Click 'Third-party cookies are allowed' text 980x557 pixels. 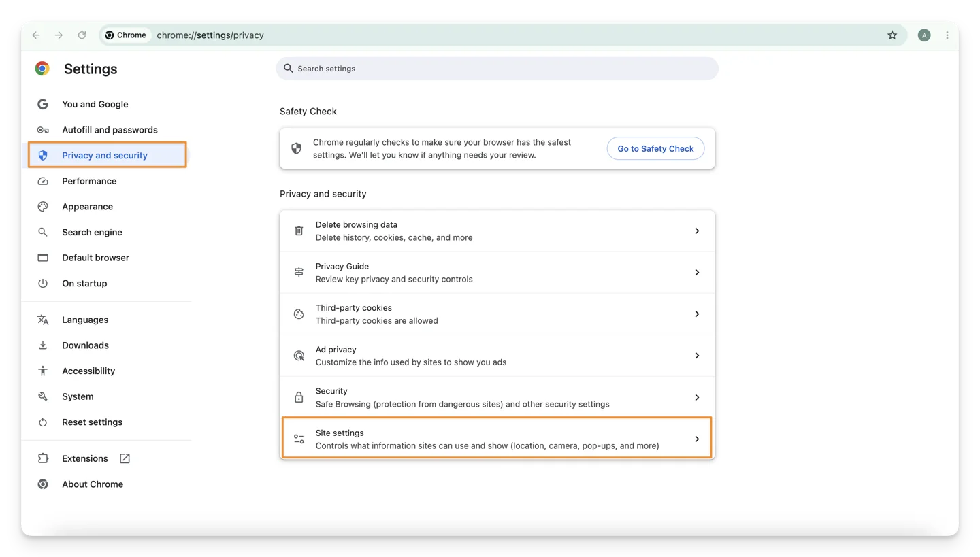click(x=377, y=321)
